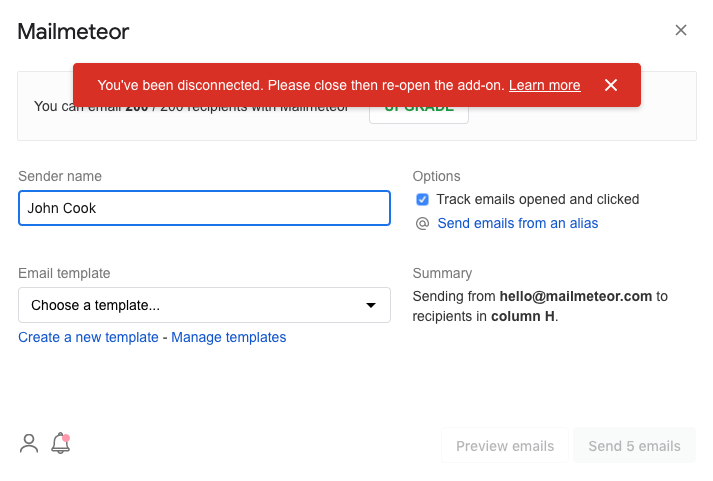
Task: Open the 'Choose a template...' combo box
Action: click(204, 305)
